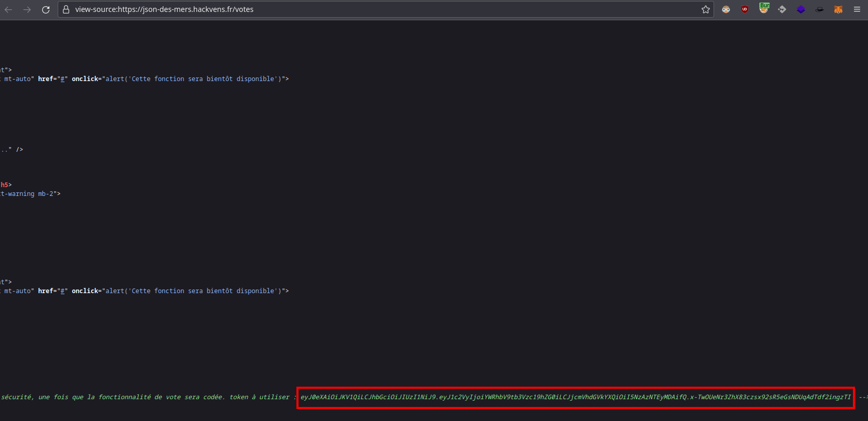868x421 pixels.
Task: Focus the view-source URL address bar
Action: pyautogui.click(x=364, y=9)
